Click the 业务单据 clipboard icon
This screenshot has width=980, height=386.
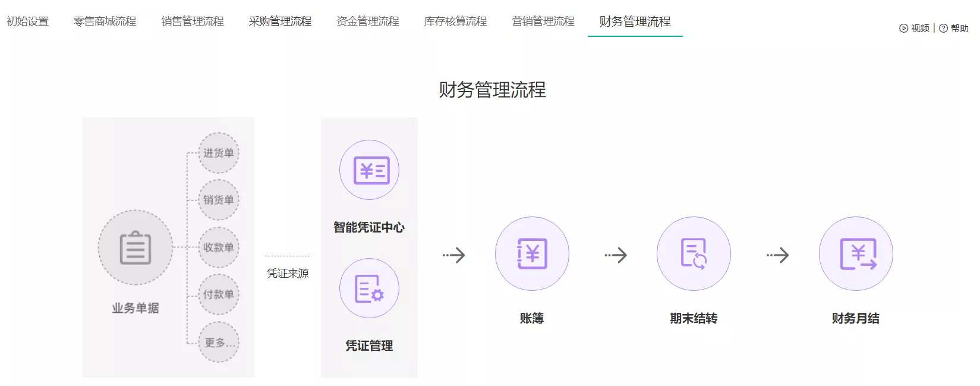(136, 247)
